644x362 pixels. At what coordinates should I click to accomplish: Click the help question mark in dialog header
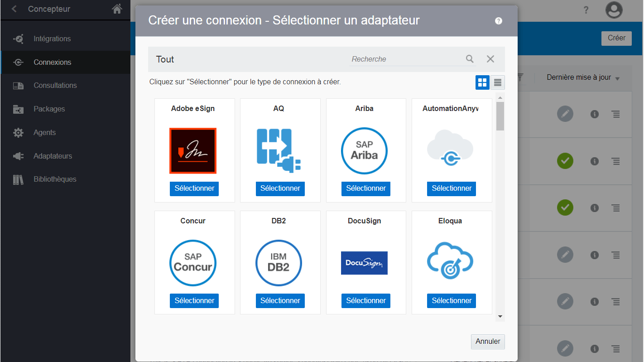coord(499,21)
